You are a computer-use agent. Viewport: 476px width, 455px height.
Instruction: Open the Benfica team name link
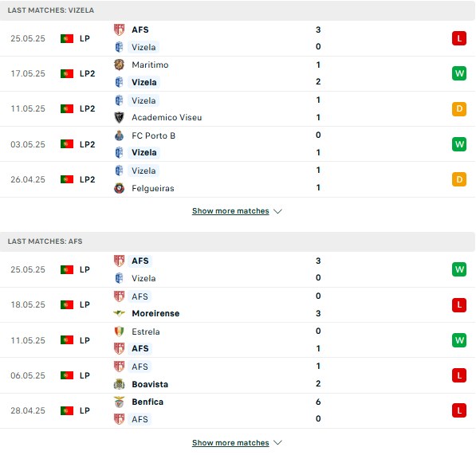coord(148,402)
